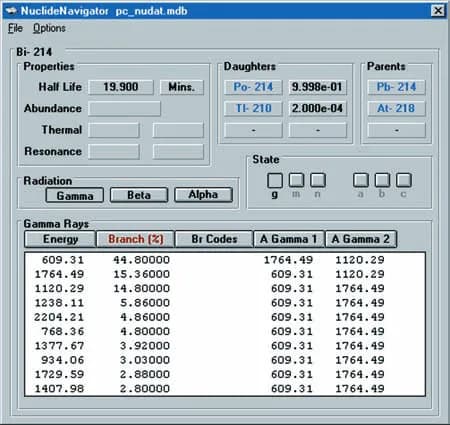Toggle the m state checkbox
Image resolution: width=450 pixels, height=425 pixels.
click(296, 180)
